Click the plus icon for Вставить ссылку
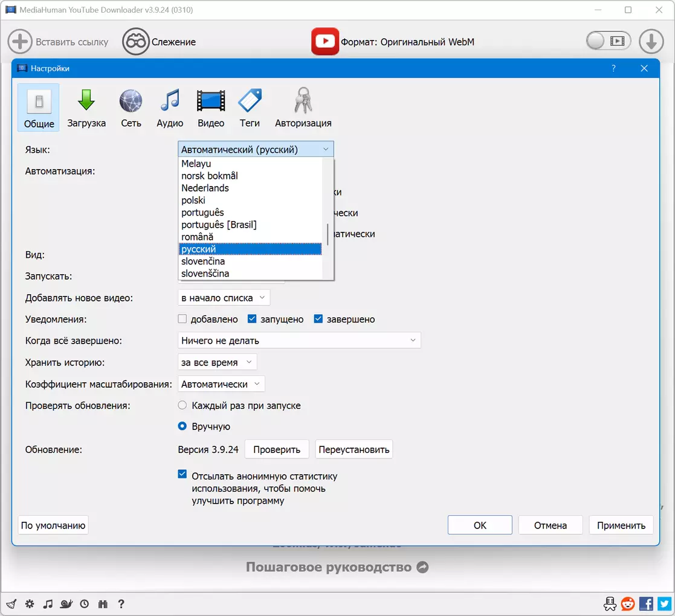 coord(20,42)
